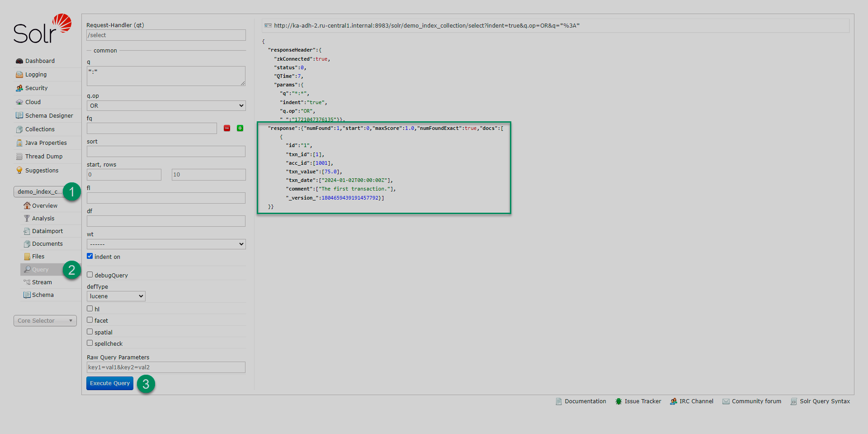
Task: Click the Schema book icon
Action: click(27, 295)
